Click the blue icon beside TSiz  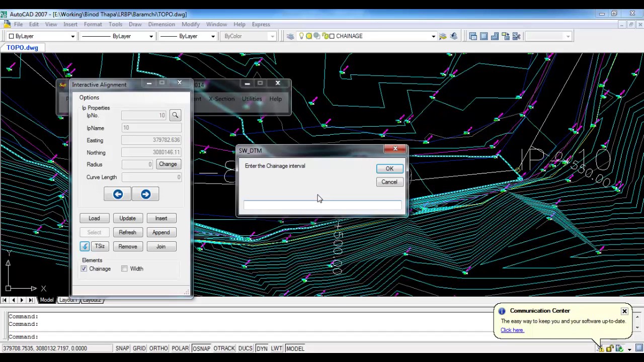[x=85, y=246]
